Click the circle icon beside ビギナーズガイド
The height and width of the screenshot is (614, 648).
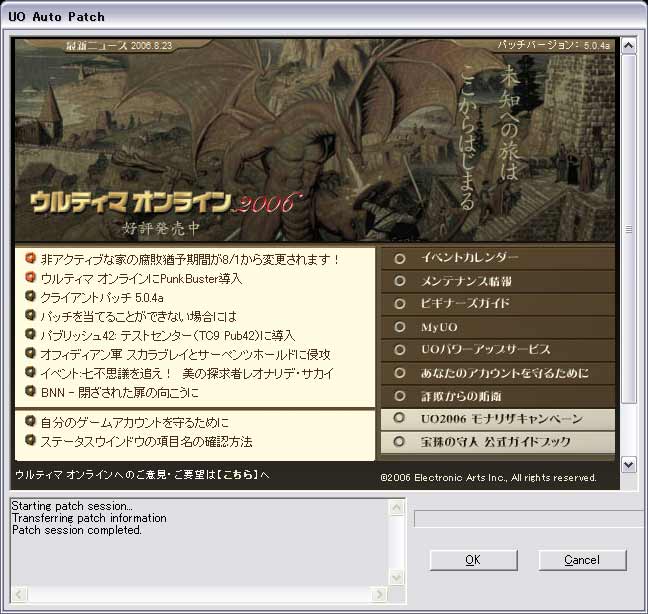(x=400, y=304)
